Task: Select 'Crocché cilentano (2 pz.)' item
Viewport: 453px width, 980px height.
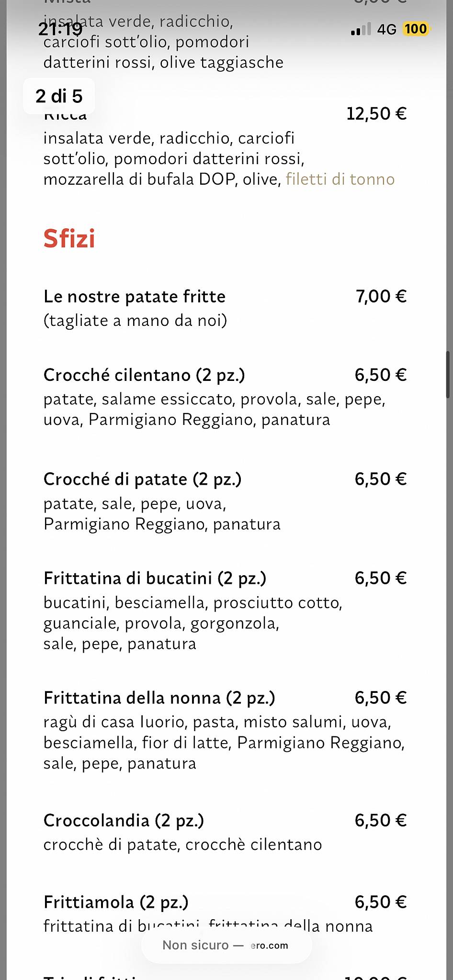Action: pos(144,375)
